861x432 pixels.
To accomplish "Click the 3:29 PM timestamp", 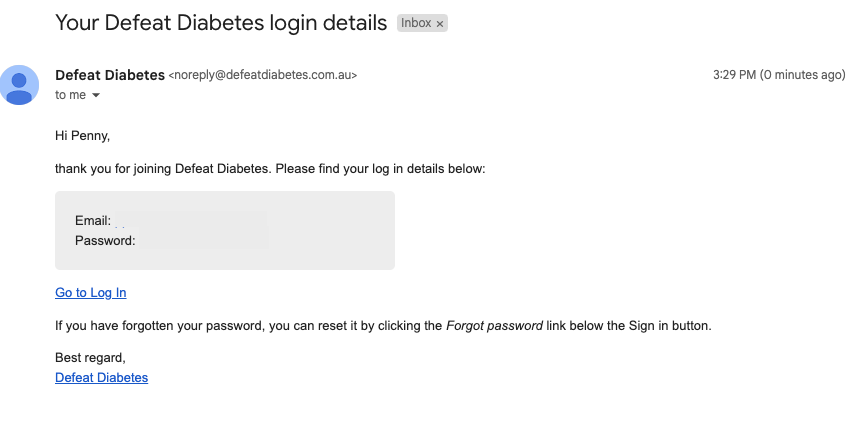I will point(779,75).
